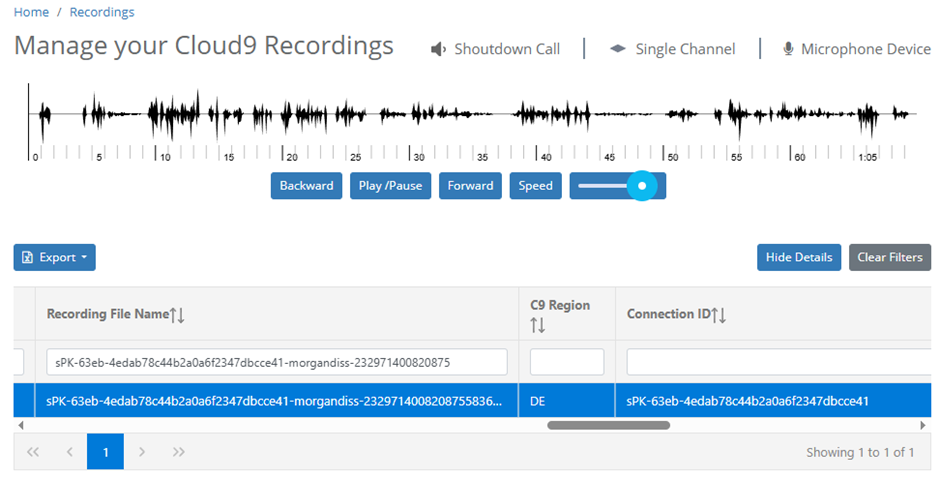Click the Microphone Device label

click(x=866, y=49)
